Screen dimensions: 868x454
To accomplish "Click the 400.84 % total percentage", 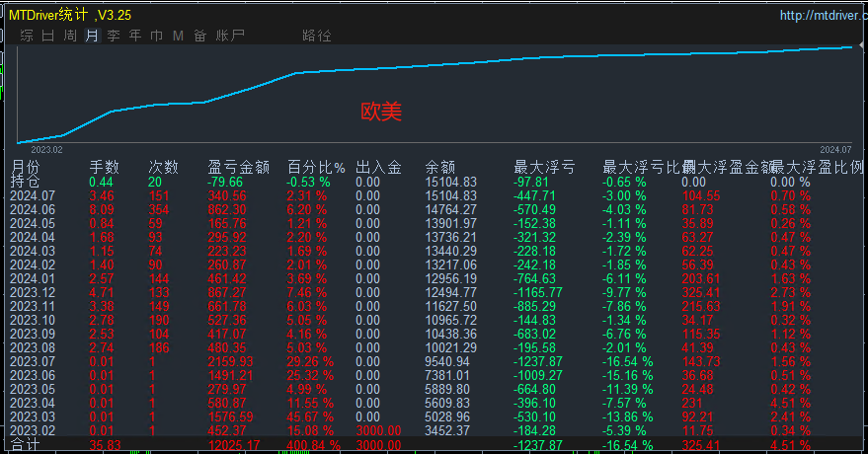I will (313, 445).
